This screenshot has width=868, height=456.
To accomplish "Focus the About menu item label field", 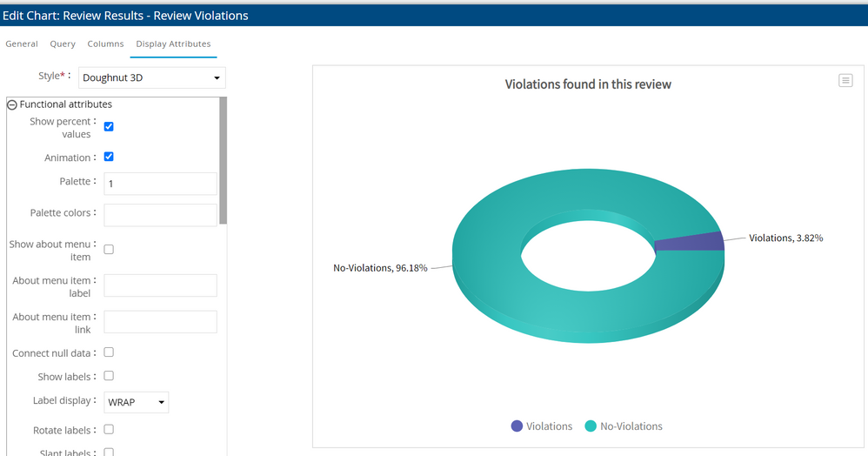I will [160, 285].
